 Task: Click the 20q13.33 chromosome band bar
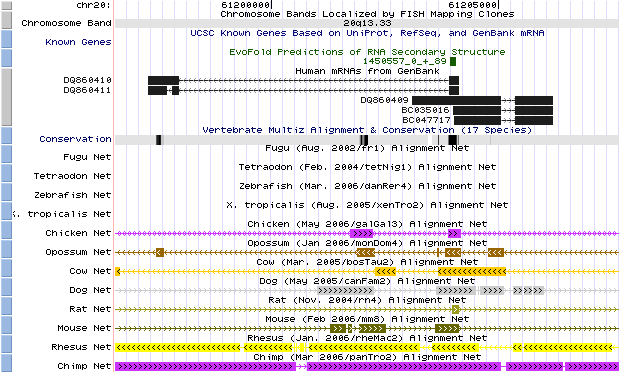(x=367, y=23)
